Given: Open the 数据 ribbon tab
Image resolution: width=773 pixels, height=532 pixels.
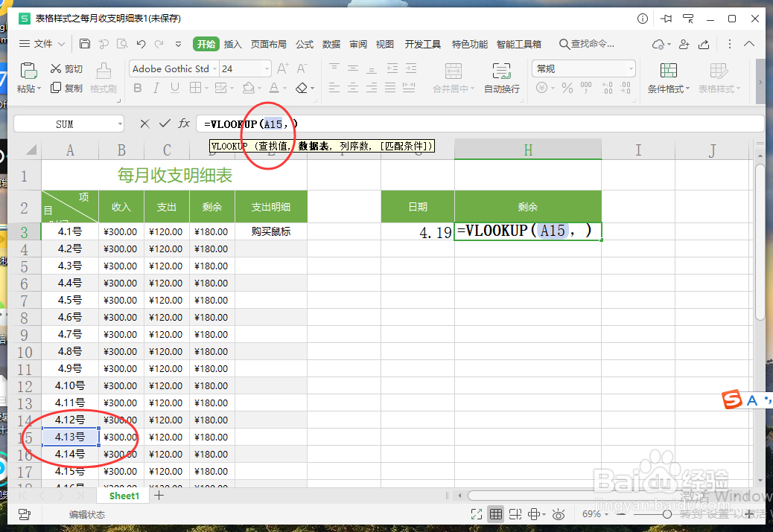Looking at the screenshot, I should (x=331, y=43).
